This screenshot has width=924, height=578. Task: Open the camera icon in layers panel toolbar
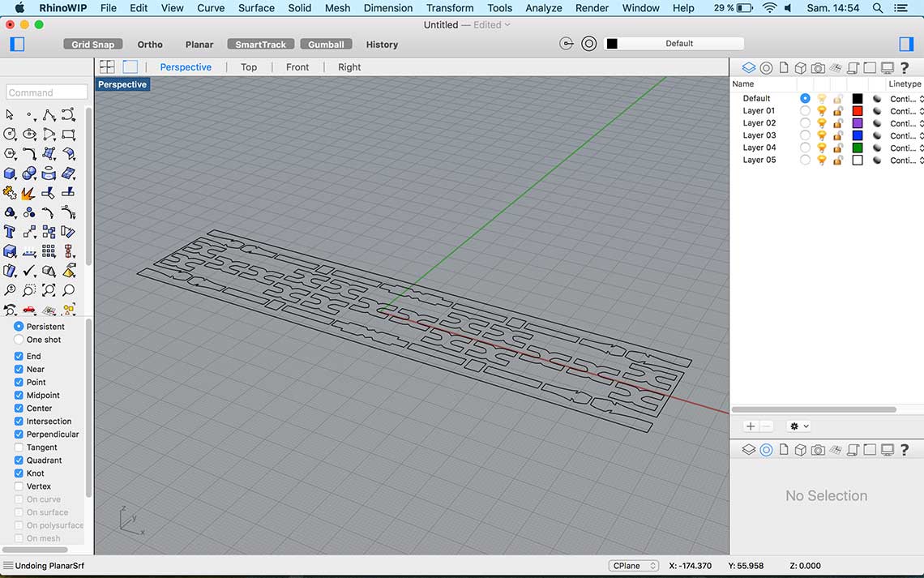(818, 68)
